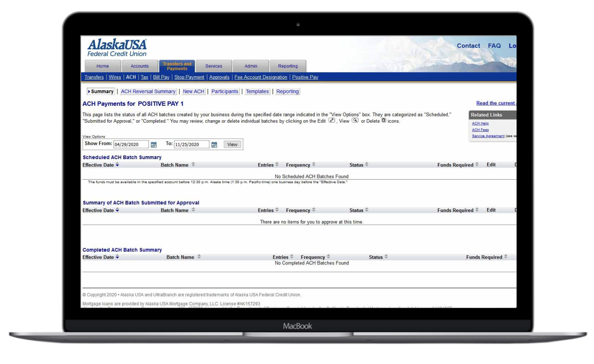Open the Services navigation tab
Image resolution: width=594 pixels, height=364 pixels.
[214, 66]
